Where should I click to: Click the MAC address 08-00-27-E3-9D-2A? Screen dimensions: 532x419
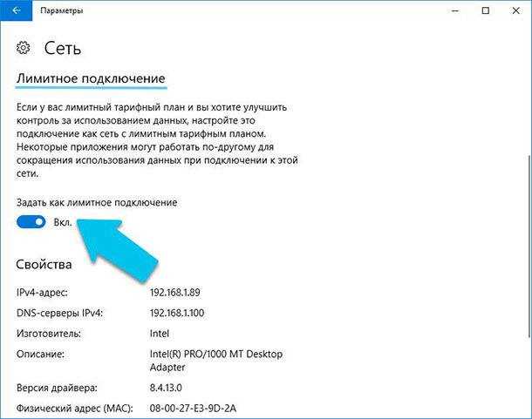[x=193, y=408]
